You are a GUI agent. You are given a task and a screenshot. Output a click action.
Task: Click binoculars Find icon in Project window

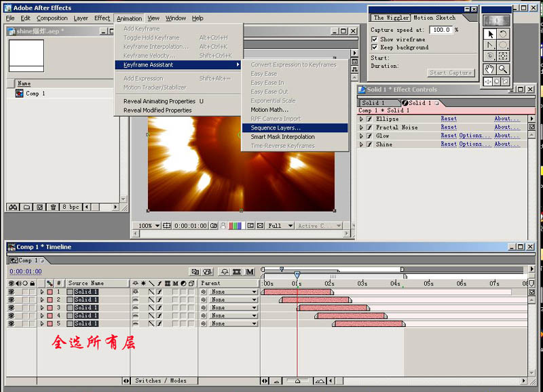pos(13,207)
